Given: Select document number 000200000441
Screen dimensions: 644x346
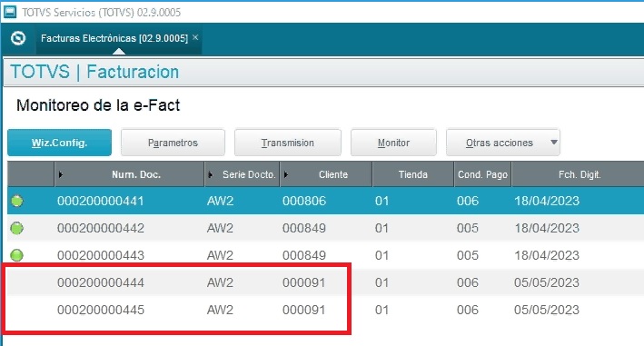Looking at the screenshot, I should point(101,201).
